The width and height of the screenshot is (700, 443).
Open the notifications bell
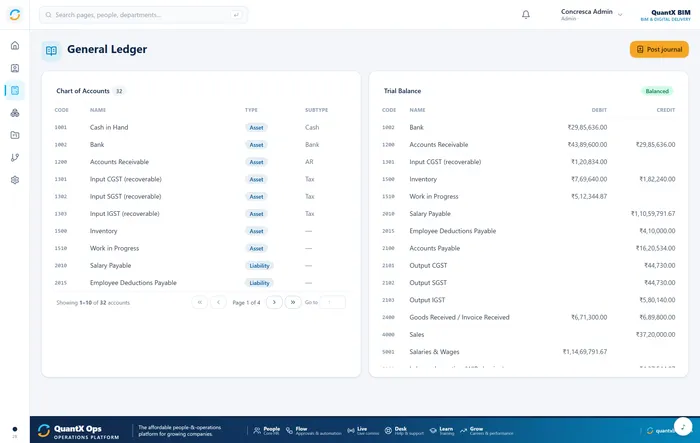coord(526,15)
